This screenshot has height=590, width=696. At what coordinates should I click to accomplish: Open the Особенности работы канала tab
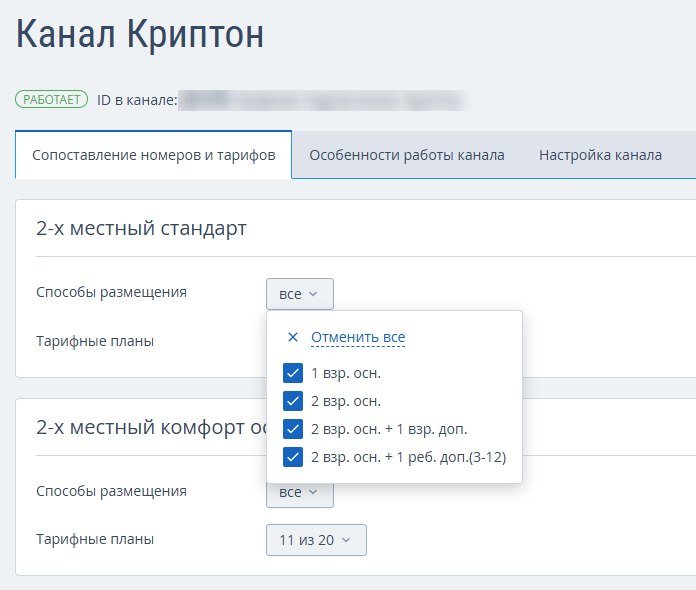[x=407, y=155]
